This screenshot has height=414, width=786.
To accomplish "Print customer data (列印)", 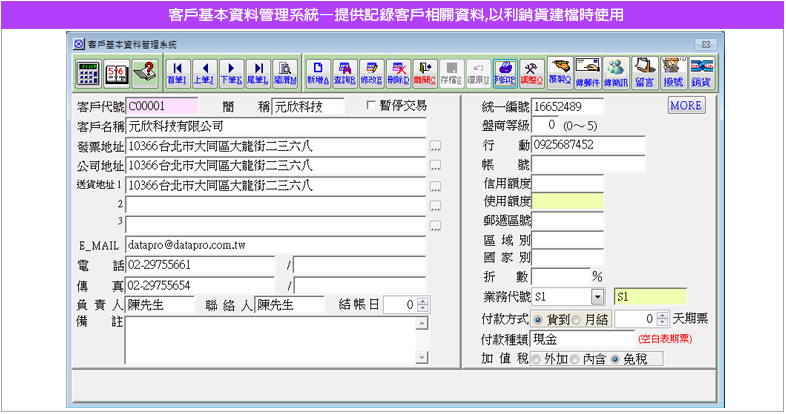I will tap(505, 72).
